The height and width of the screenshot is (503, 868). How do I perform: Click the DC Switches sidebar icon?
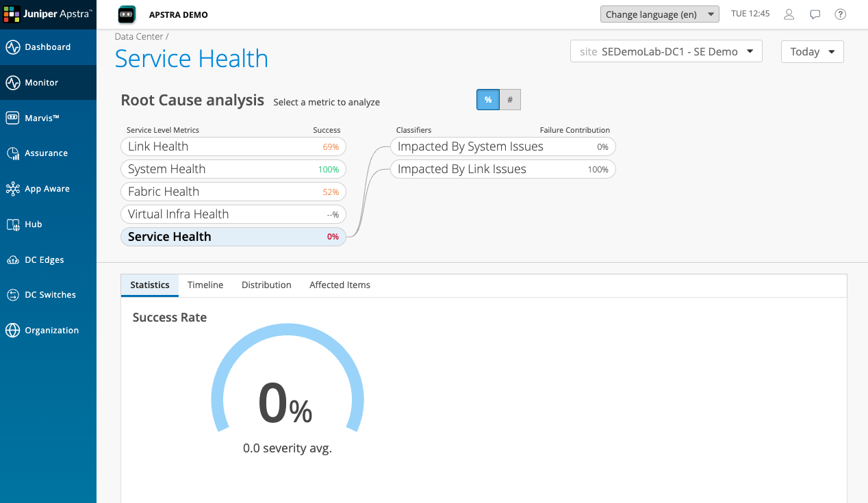(13, 295)
